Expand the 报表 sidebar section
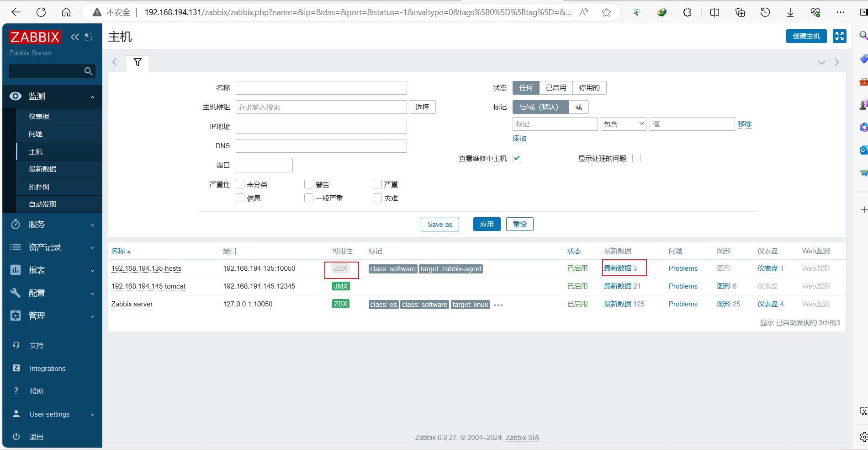868x450 pixels. [53, 270]
